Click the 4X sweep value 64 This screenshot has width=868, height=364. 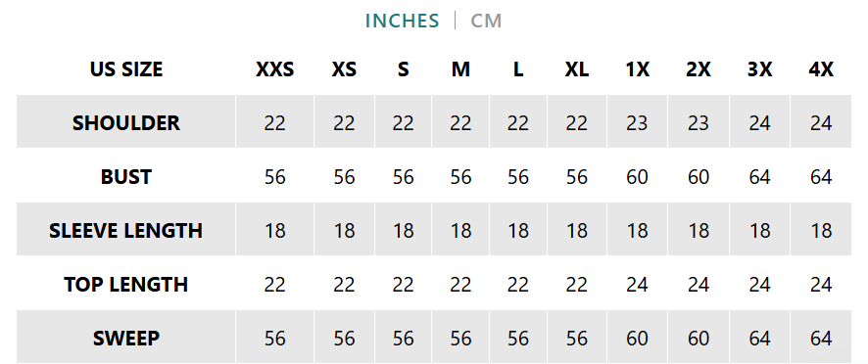[821, 338]
